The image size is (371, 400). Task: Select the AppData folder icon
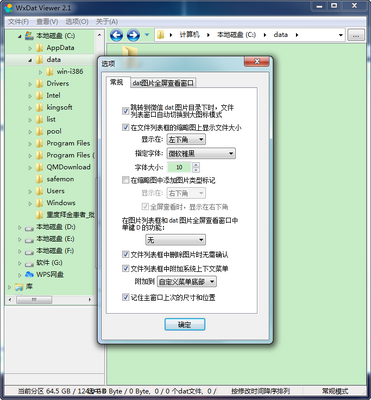[40, 48]
